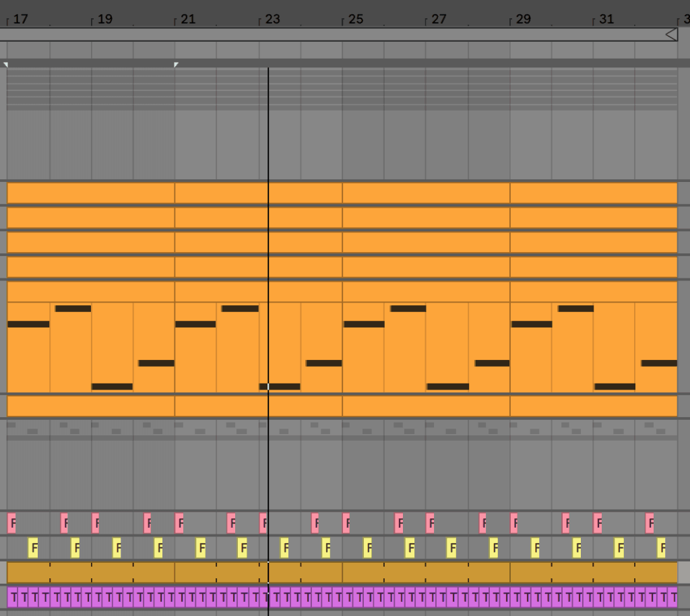Click bar 29 in the timeline ruler
690x616 pixels.
tap(523, 19)
